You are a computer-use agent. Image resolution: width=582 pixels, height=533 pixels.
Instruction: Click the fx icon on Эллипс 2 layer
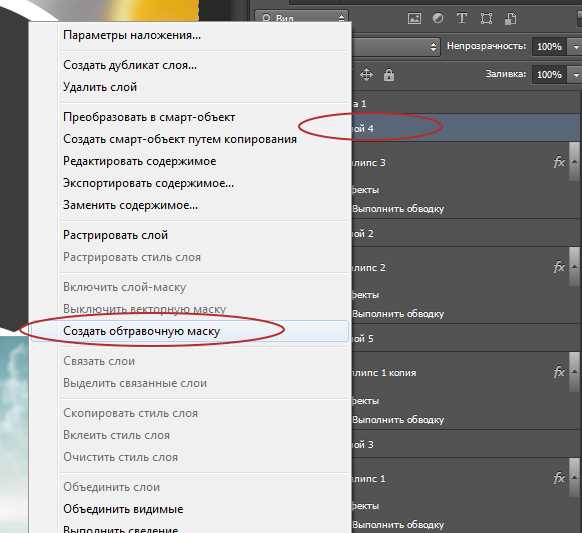coord(559,267)
